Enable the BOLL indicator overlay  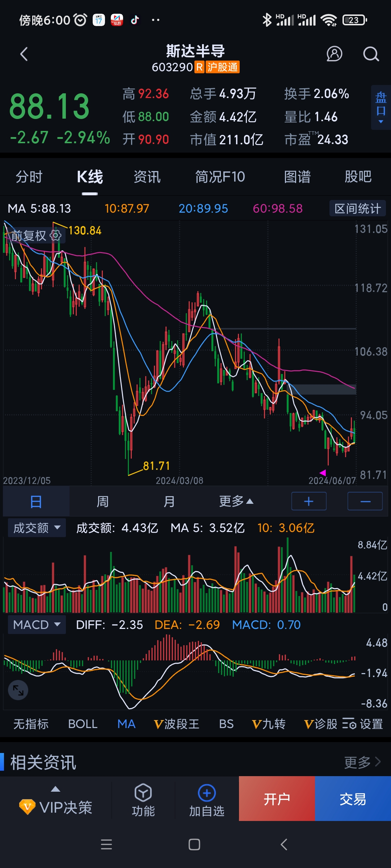coord(83,724)
